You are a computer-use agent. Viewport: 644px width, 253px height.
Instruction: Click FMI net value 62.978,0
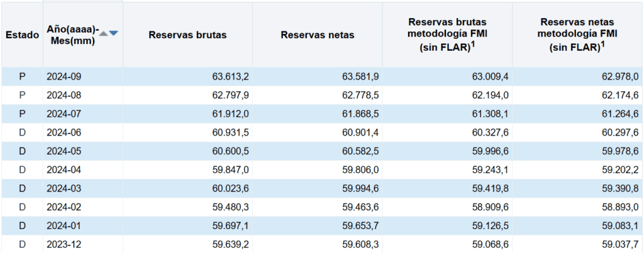click(x=621, y=77)
